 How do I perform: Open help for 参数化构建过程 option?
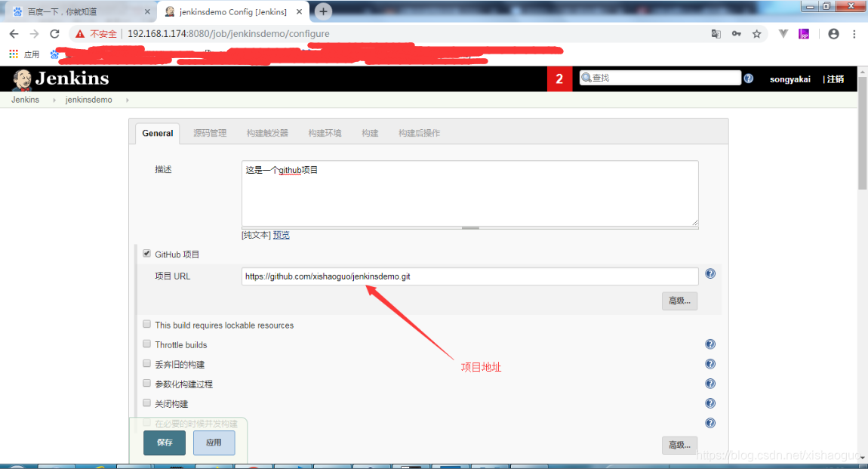(x=710, y=384)
